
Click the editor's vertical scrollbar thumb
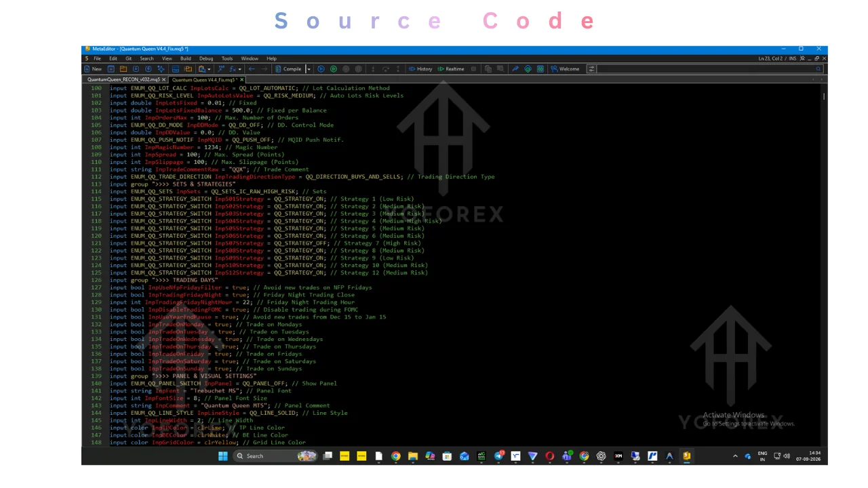pyautogui.click(x=824, y=96)
